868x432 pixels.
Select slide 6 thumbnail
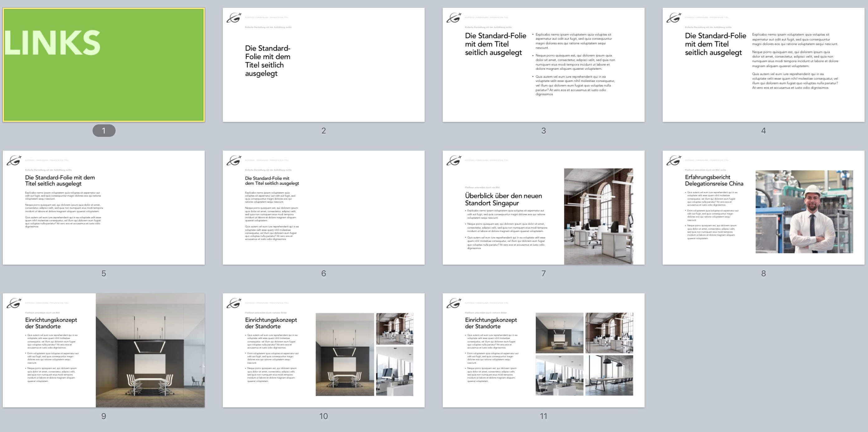click(x=323, y=207)
